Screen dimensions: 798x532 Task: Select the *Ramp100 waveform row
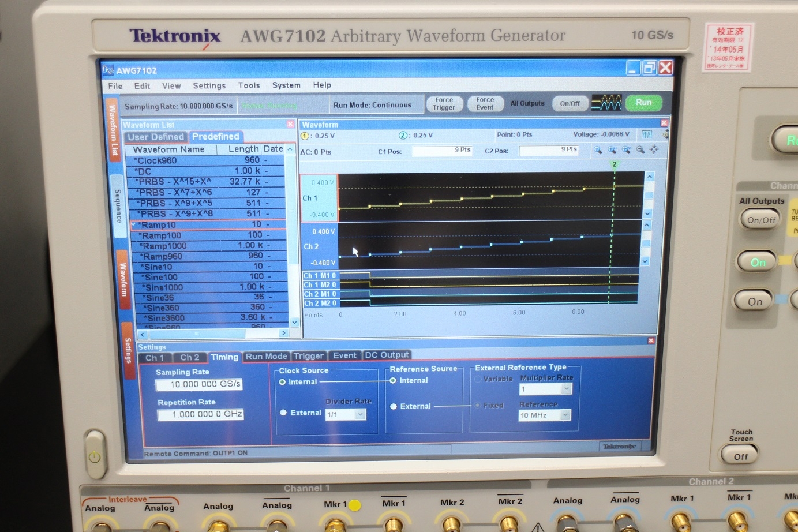208,235
